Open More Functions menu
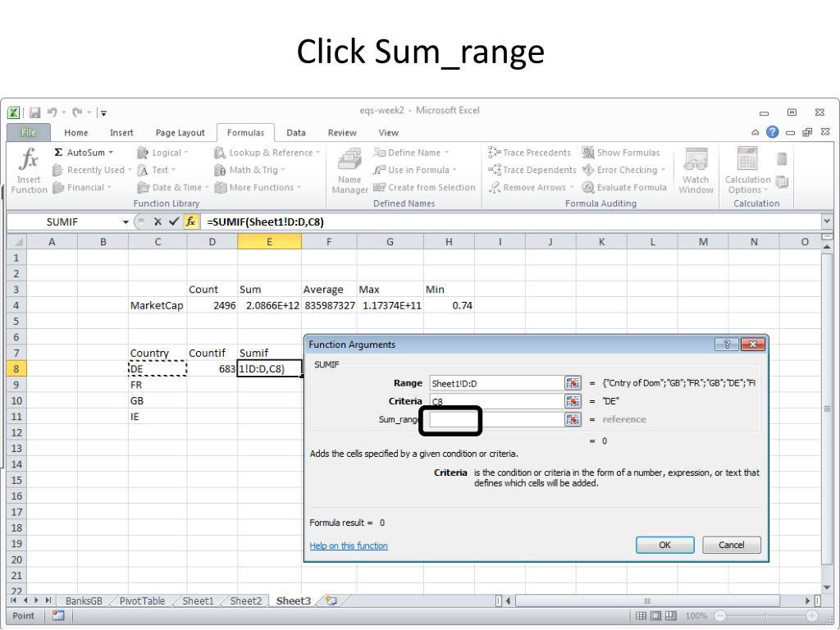This screenshot has width=840, height=630. click(x=258, y=188)
